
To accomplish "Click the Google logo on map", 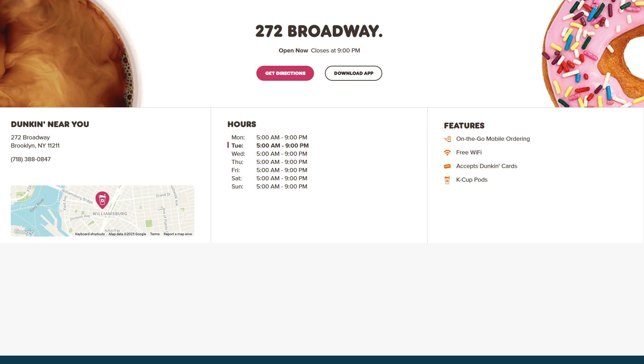I will [x=24, y=232].
